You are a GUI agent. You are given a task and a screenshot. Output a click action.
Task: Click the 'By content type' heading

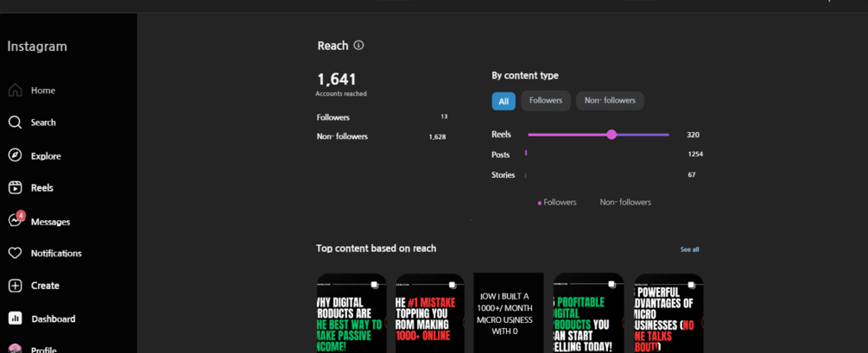525,76
